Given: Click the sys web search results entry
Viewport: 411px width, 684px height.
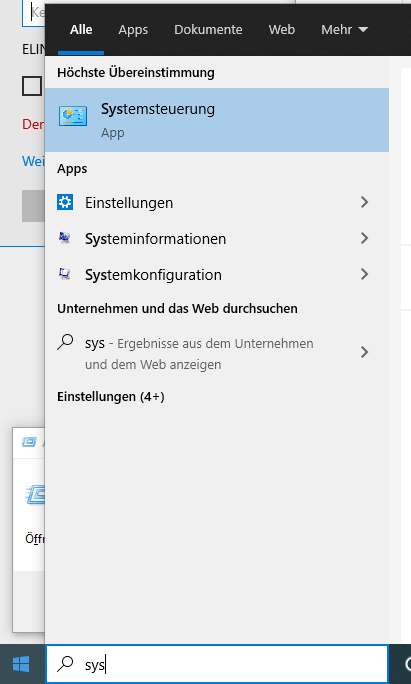Looking at the screenshot, I should [x=217, y=353].
